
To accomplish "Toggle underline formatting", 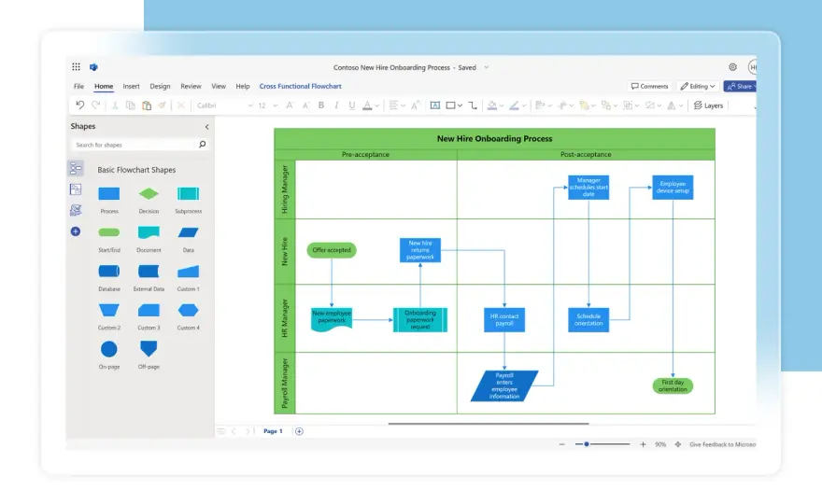I will tap(352, 105).
